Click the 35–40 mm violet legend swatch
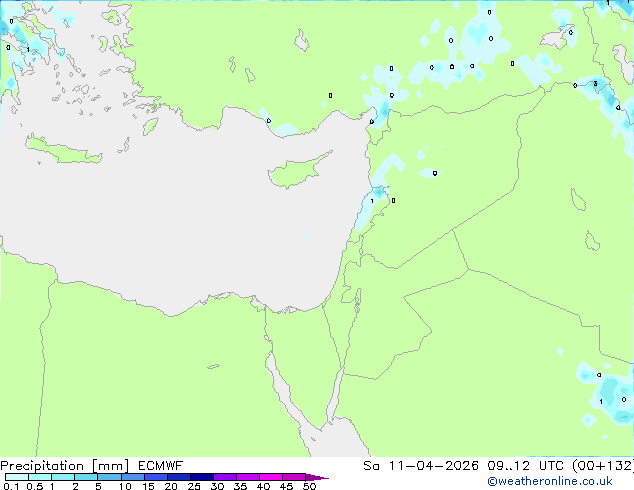 [x=247, y=477]
